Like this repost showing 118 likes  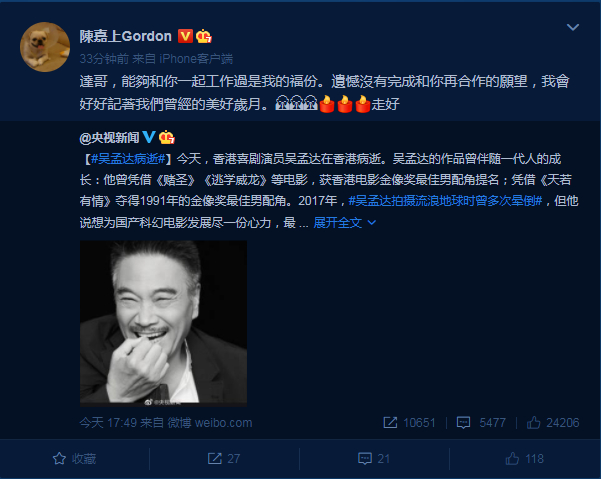point(524,459)
